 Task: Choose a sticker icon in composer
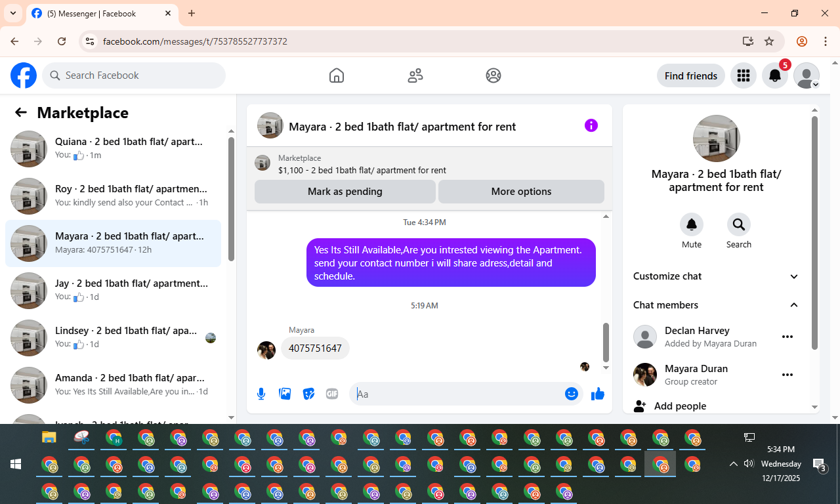[x=308, y=394]
